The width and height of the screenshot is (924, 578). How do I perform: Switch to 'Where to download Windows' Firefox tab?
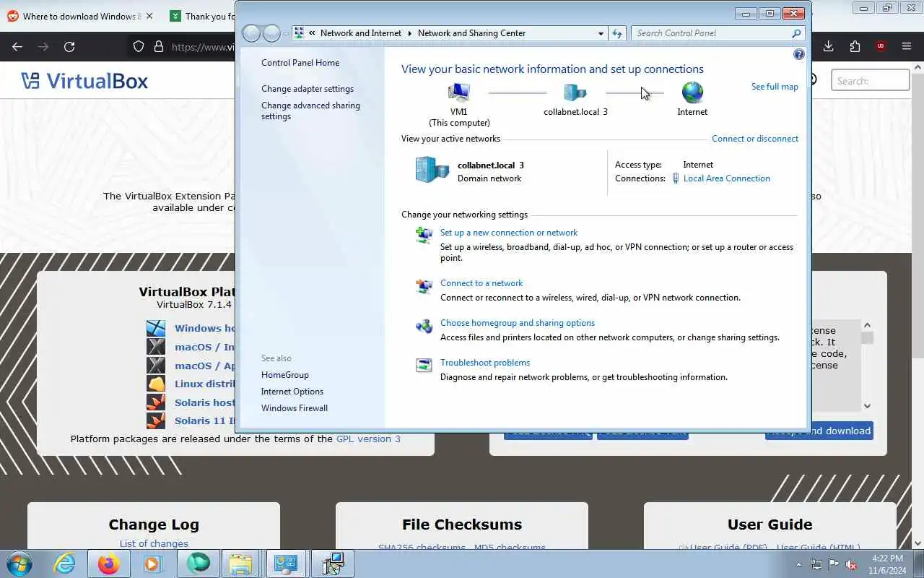[x=79, y=16]
